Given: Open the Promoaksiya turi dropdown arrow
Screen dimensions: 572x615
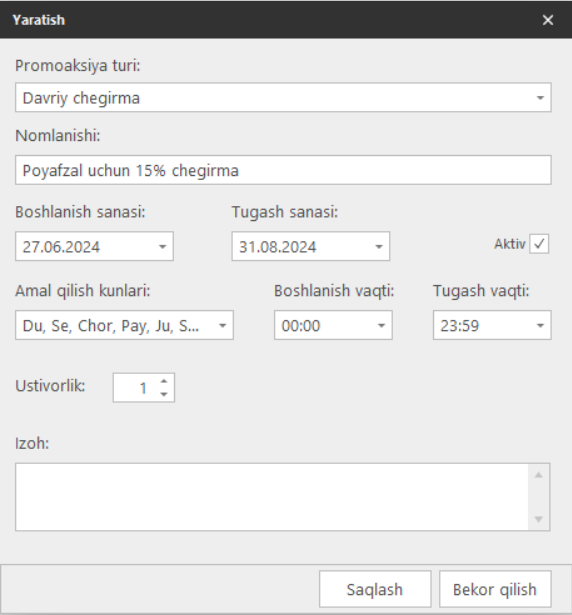Looking at the screenshot, I should coord(540,98).
